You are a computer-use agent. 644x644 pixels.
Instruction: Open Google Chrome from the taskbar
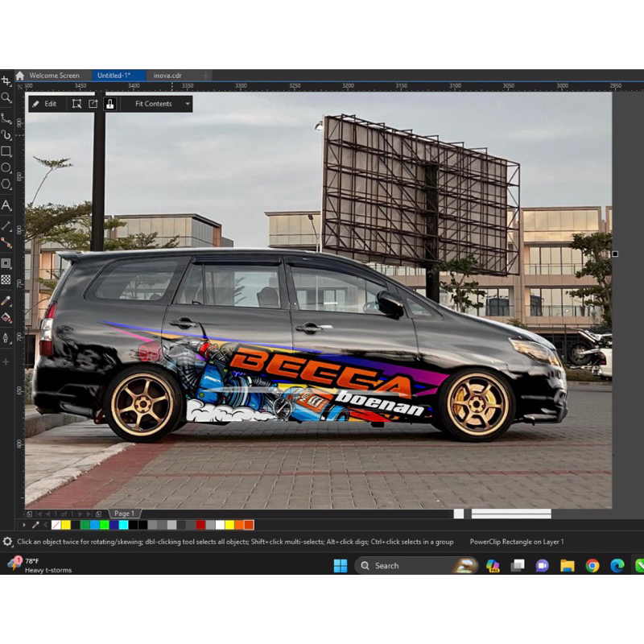pyautogui.click(x=592, y=566)
